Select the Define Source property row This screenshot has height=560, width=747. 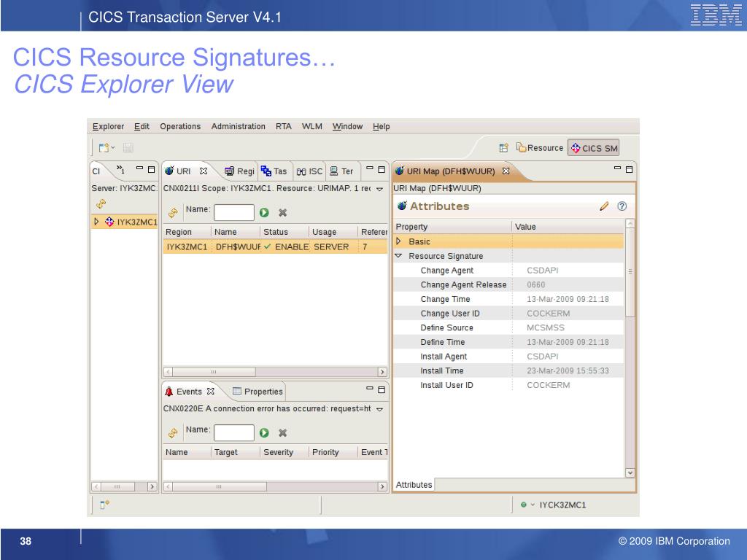tap(508, 327)
